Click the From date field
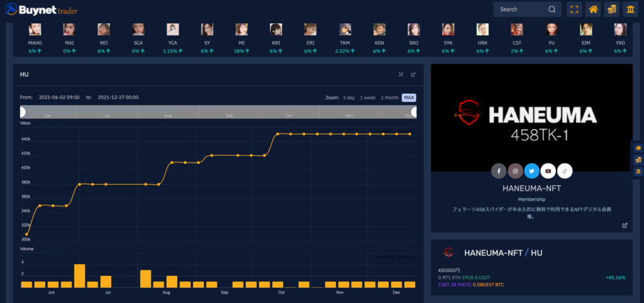 click(x=59, y=97)
